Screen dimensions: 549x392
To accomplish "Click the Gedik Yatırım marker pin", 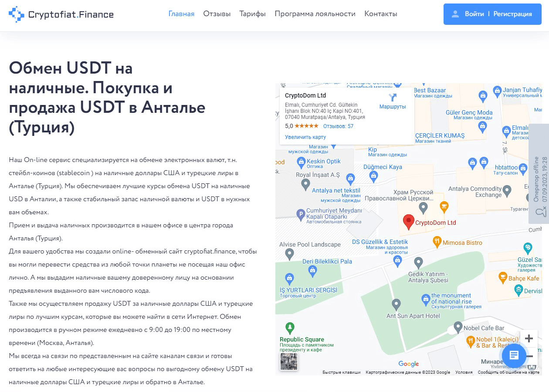I will tap(418, 263).
